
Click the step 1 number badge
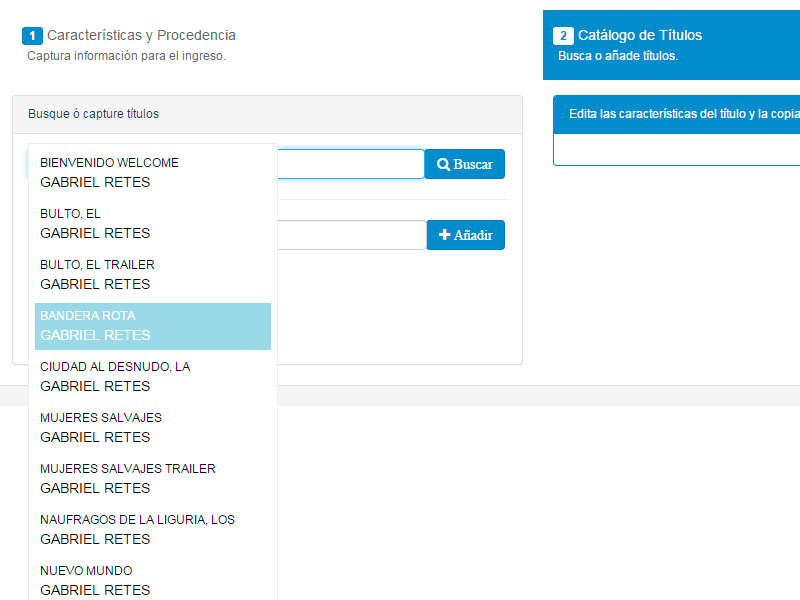32,36
